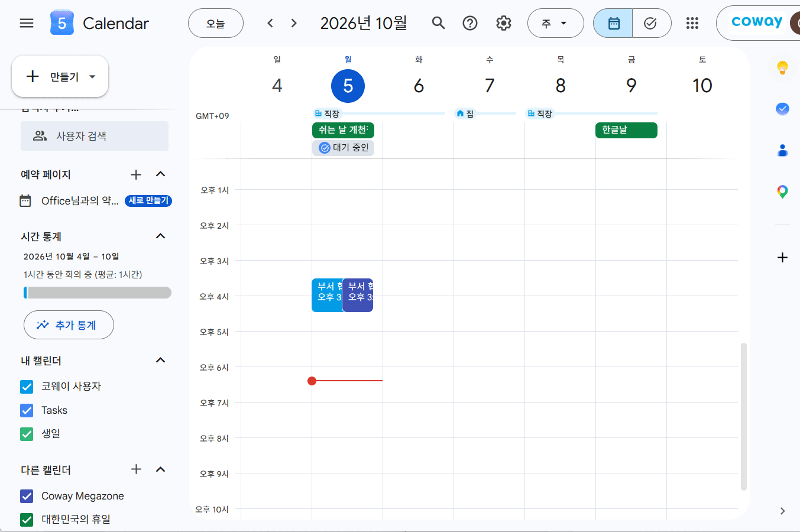
Task: Select Tuesday 6 in the week header
Action: coord(419,86)
